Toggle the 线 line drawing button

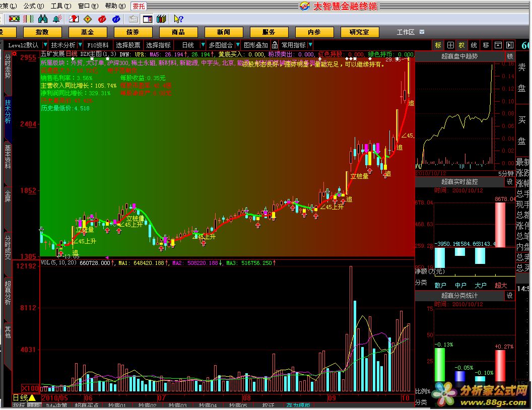click(x=474, y=45)
